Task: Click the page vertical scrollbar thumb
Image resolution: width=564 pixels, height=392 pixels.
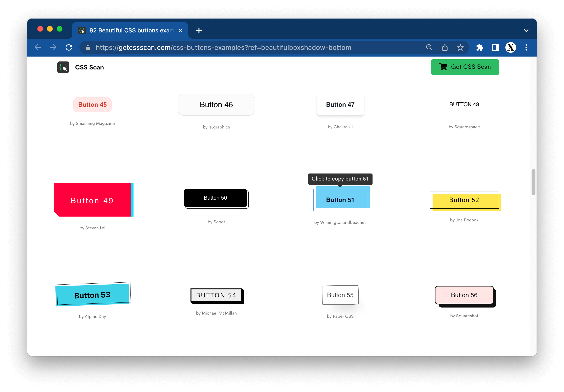Action: pyautogui.click(x=533, y=182)
